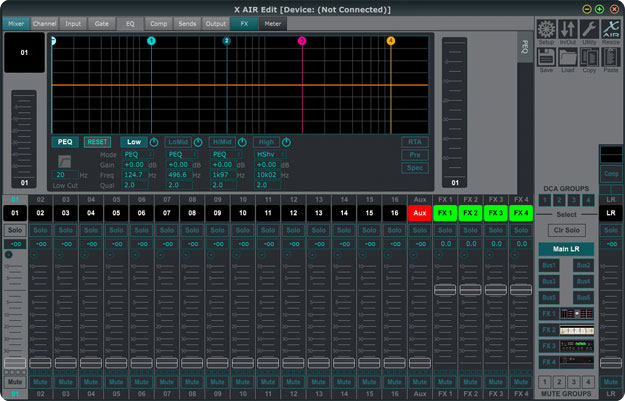Click the pan knob on FX 1 strip

(438, 255)
